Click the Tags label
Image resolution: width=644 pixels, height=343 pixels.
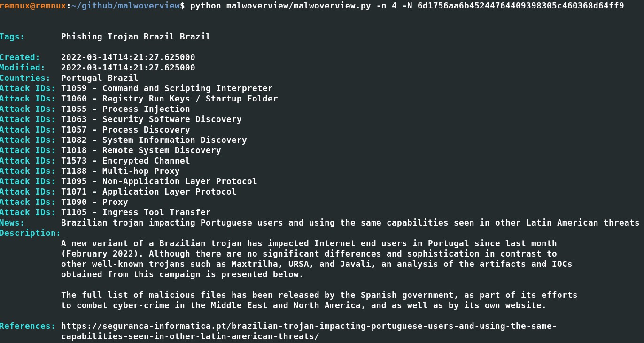pyautogui.click(x=12, y=37)
